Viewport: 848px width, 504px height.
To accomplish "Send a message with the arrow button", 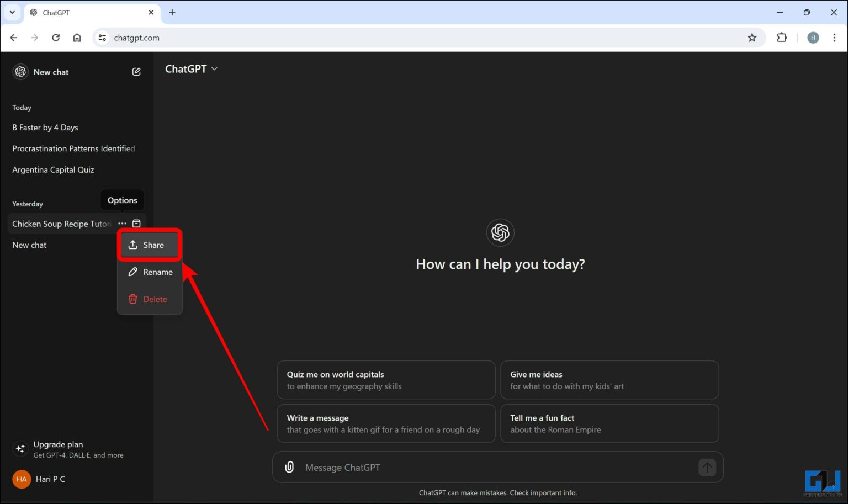I will point(707,467).
